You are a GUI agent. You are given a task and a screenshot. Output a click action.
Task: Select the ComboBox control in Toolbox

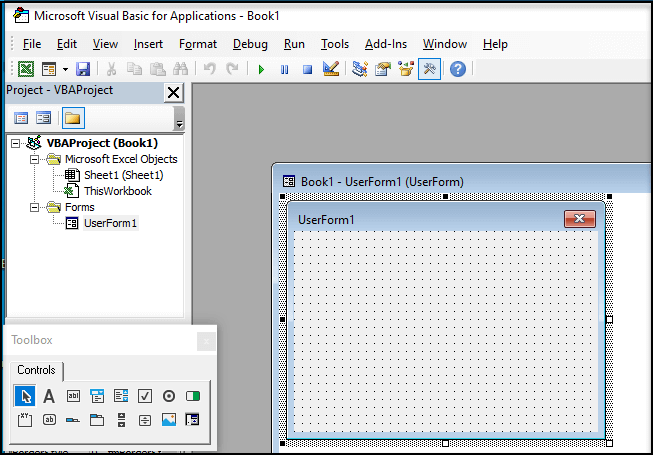(97, 396)
